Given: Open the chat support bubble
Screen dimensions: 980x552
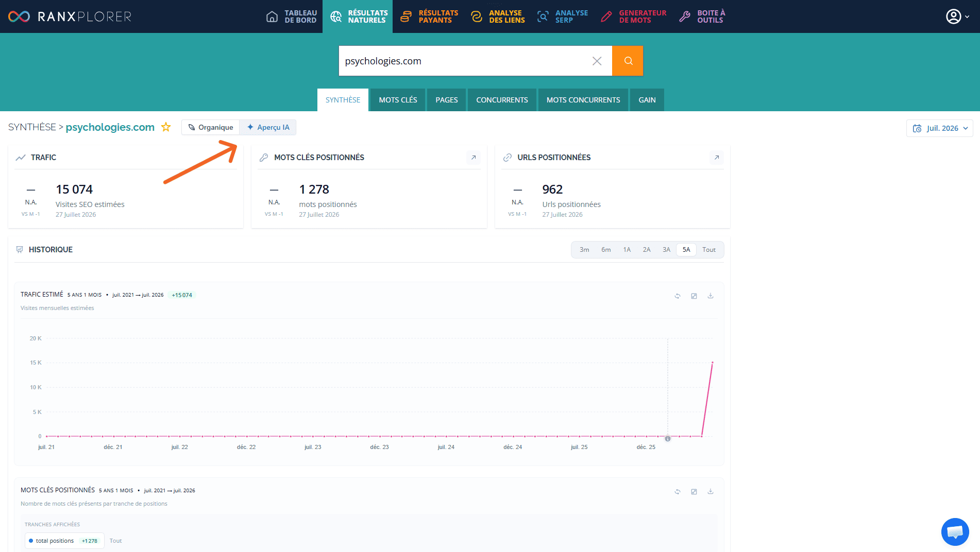Looking at the screenshot, I should pos(955,531).
